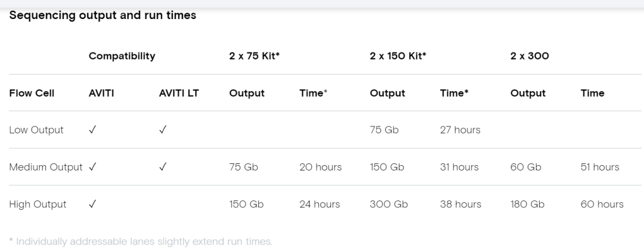
Task: Click the 2 x 300 header
Action: (530, 56)
